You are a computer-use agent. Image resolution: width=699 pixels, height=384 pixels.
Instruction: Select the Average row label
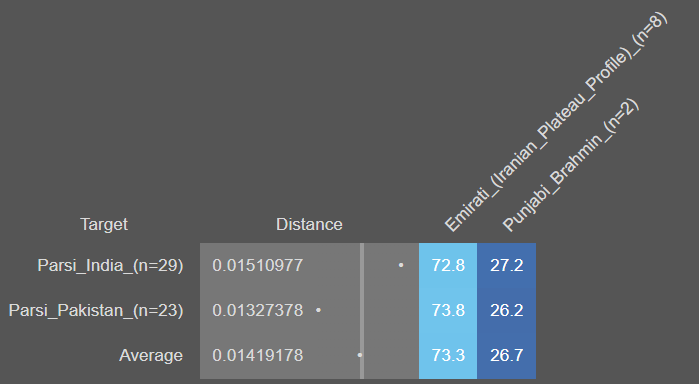(151, 355)
